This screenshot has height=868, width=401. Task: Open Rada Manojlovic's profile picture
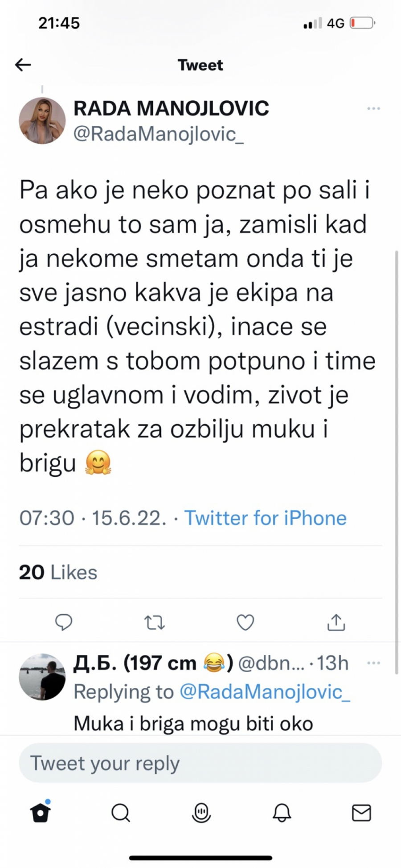coord(42,121)
